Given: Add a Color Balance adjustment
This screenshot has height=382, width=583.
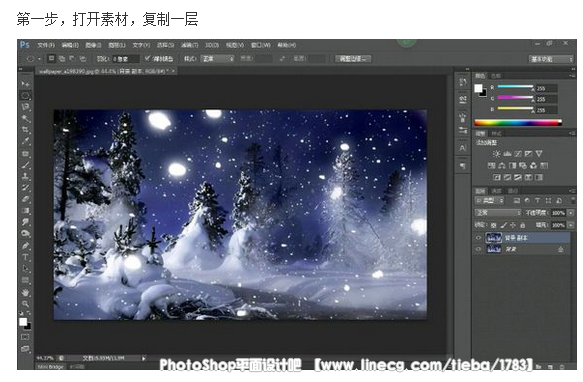Looking at the screenshot, I should (502, 166).
